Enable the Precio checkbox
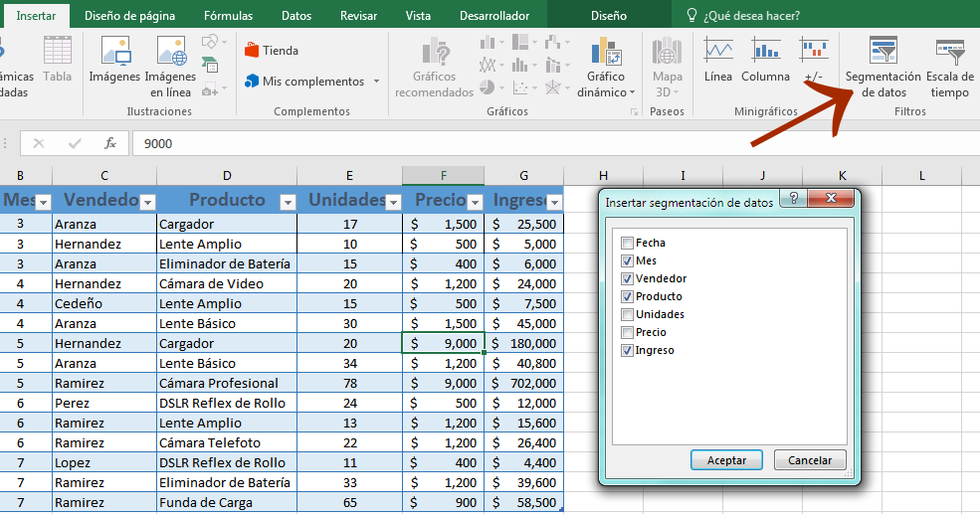Viewport: 980px width, 514px height. coord(627,332)
